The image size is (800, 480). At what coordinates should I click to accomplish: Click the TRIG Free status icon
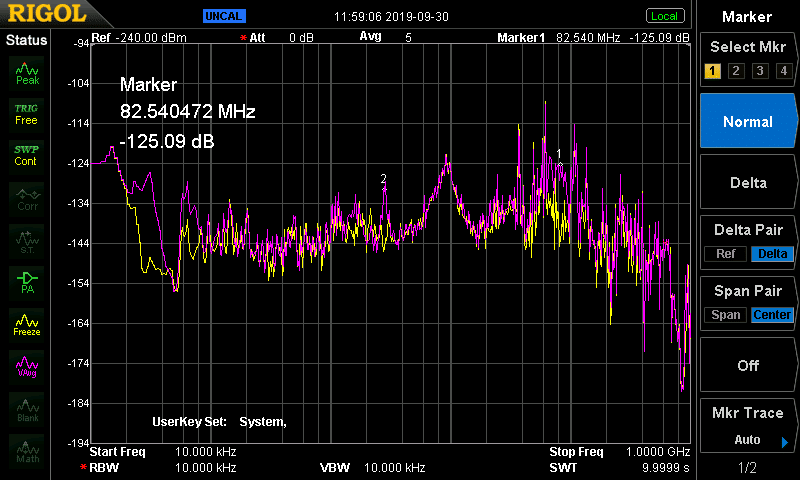click(26, 115)
